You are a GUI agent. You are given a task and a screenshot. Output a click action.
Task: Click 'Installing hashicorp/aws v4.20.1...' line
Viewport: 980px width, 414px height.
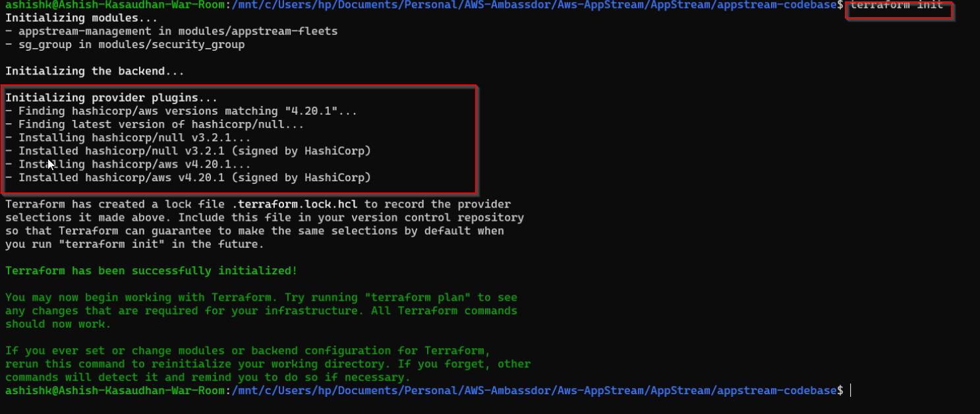128,164
